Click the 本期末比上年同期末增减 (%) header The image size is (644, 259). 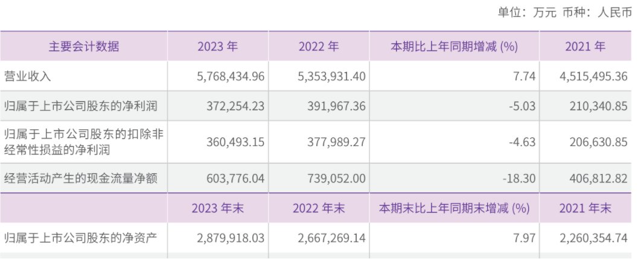pyautogui.click(x=454, y=208)
